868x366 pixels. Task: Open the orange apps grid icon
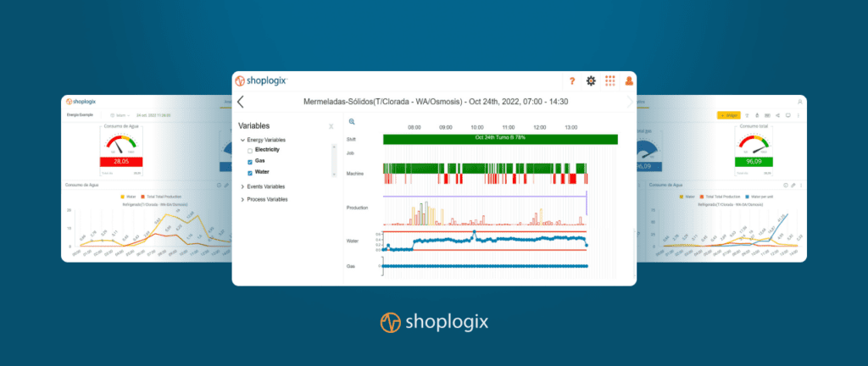[610, 80]
